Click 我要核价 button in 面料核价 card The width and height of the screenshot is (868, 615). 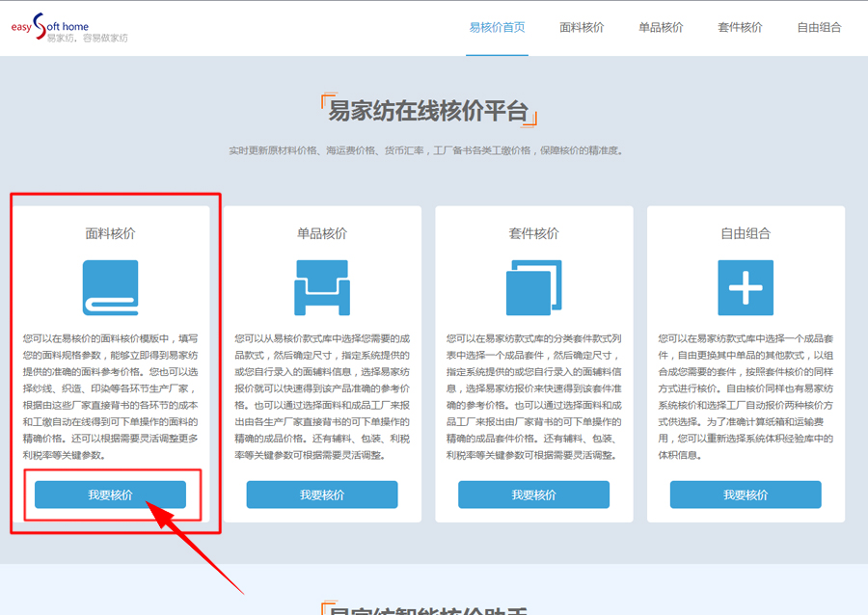110,495
